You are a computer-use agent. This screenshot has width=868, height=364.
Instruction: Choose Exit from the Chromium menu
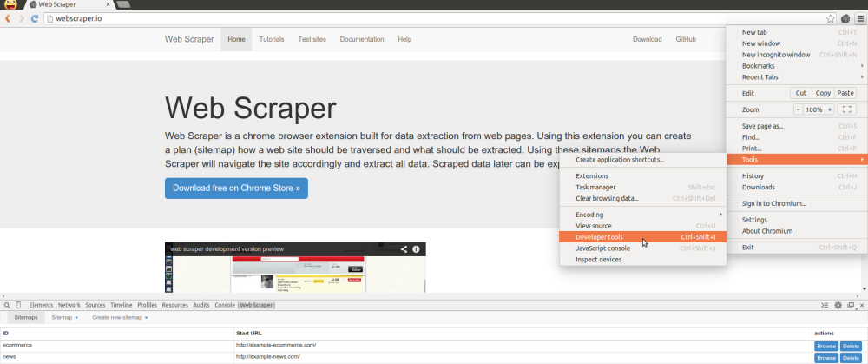pos(797,248)
